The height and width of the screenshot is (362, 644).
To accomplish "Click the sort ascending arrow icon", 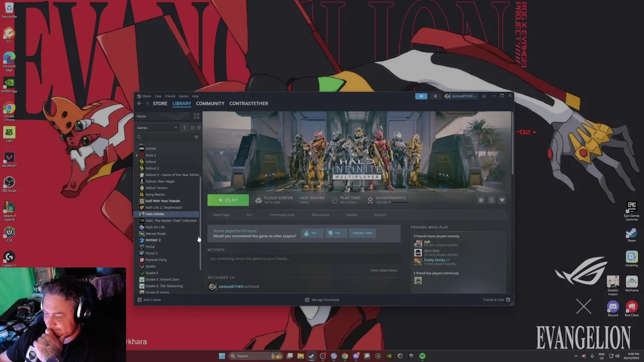I will (x=184, y=128).
